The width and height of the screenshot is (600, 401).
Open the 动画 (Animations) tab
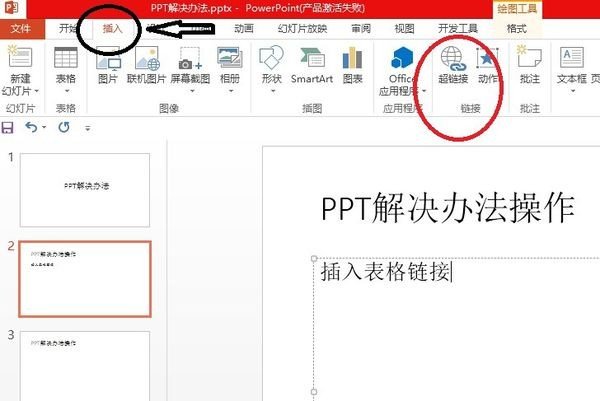click(x=244, y=29)
